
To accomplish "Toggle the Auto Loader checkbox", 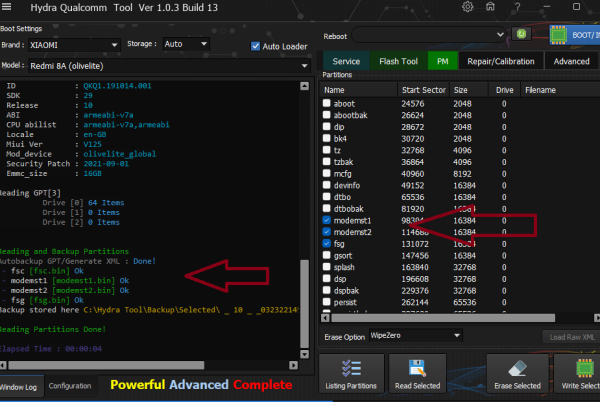I will coord(255,46).
